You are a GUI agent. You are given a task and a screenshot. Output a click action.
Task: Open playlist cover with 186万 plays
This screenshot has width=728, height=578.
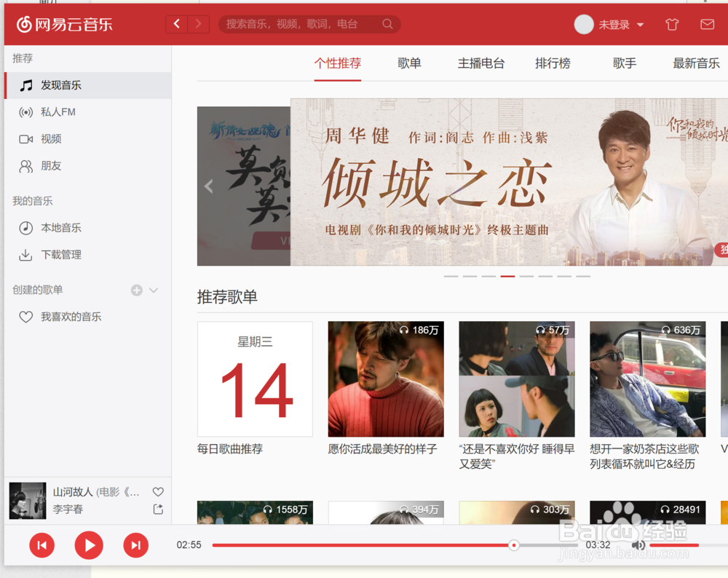tap(386, 379)
